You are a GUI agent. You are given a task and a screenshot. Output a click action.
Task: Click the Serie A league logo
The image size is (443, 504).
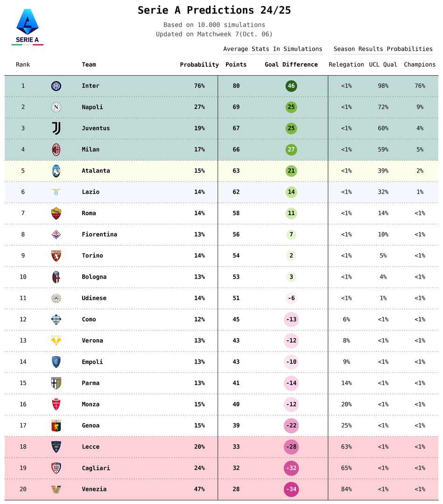[x=28, y=27]
